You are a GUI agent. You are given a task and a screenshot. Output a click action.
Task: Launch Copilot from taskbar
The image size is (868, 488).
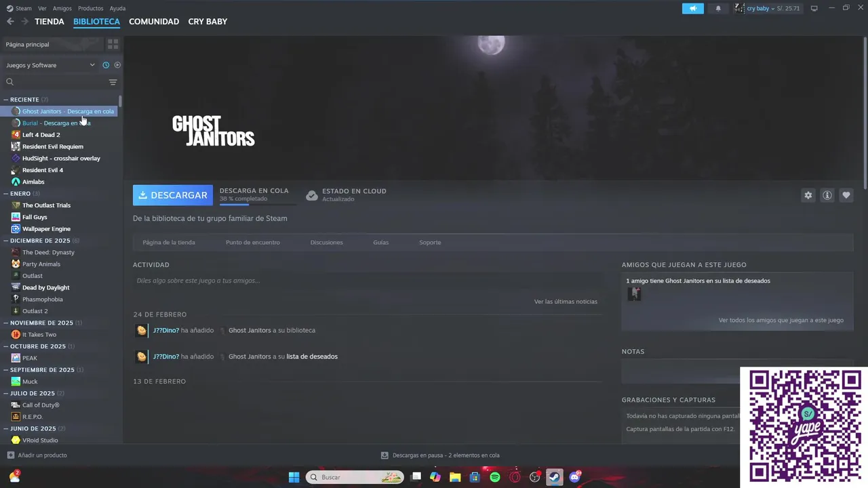[x=435, y=477]
